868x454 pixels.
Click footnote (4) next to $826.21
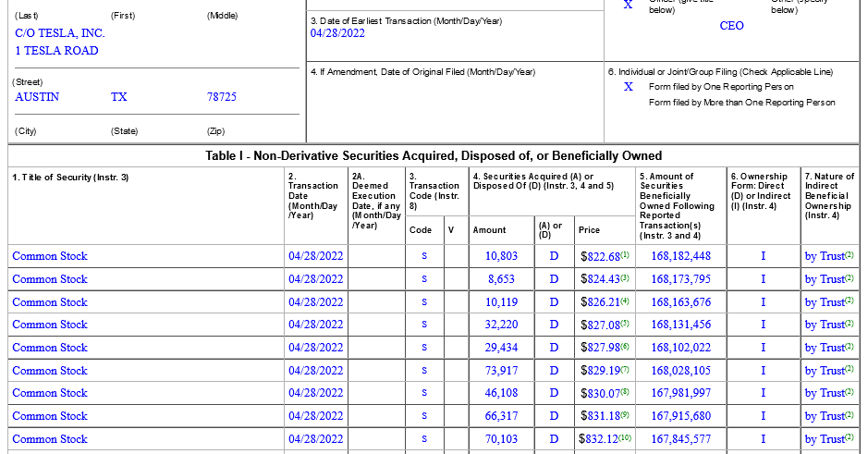click(625, 301)
